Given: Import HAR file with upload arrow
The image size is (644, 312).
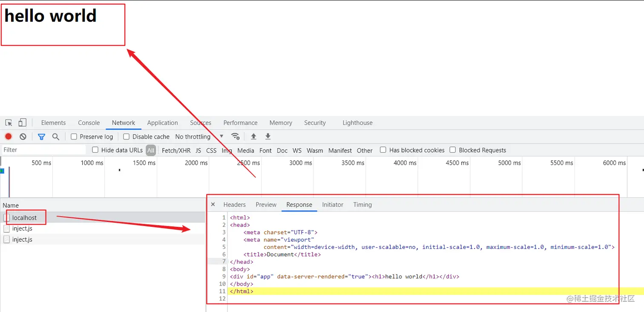Looking at the screenshot, I should [253, 136].
